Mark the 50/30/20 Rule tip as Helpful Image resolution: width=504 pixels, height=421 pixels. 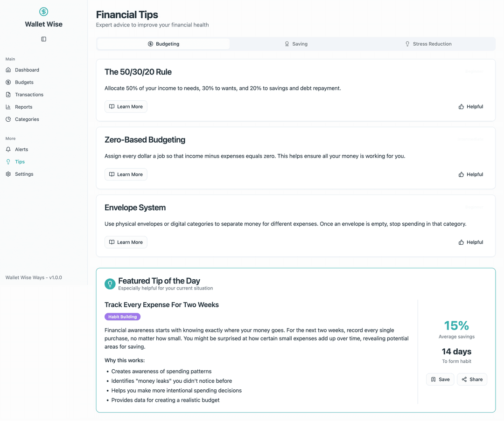click(x=470, y=106)
